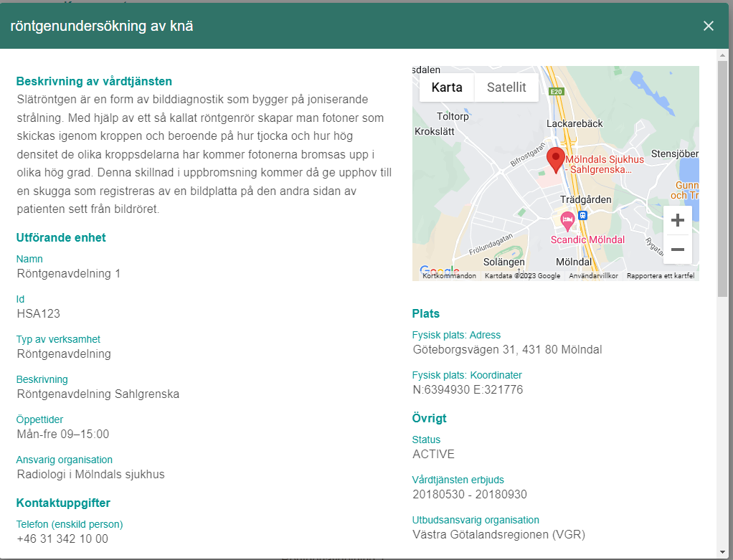Switch map to Satellit view
The height and width of the screenshot is (560, 733).
pos(506,87)
